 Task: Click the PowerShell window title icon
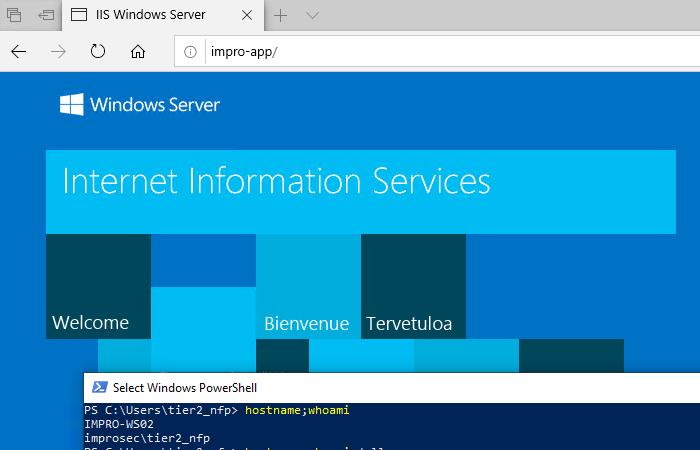click(x=99, y=387)
